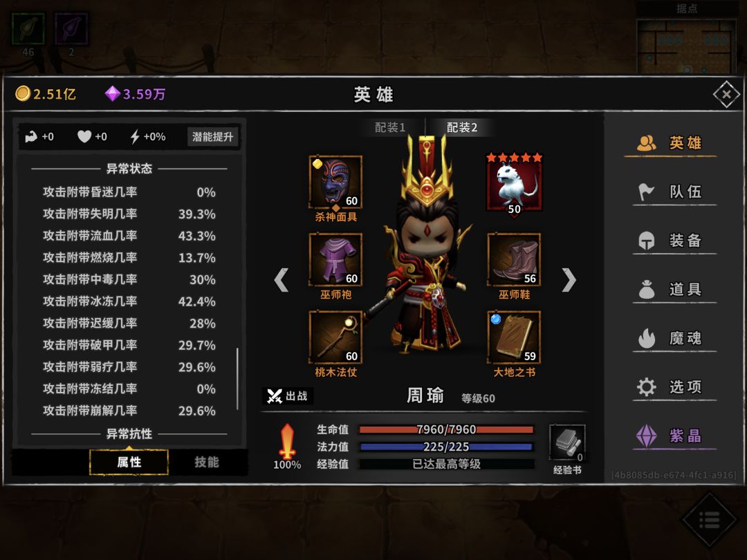Switch to 配装1 loadout
The image size is (747, 560).
[389, 128]
